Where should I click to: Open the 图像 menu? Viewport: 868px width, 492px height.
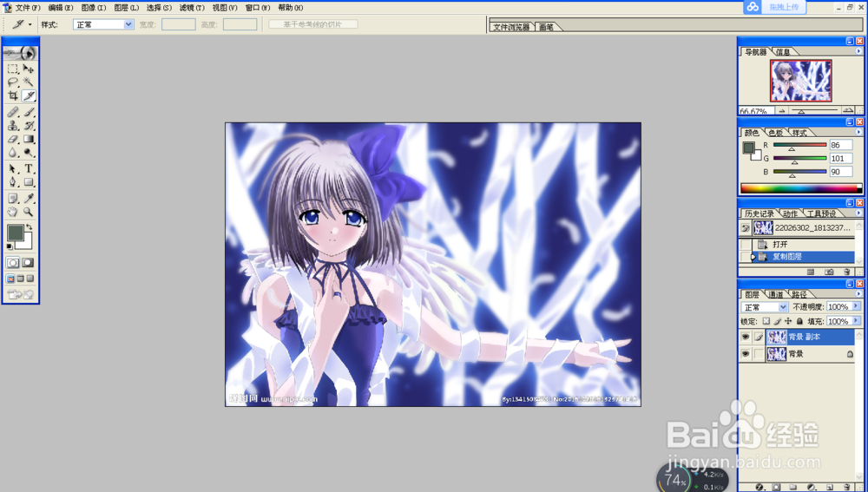(93, 8)
